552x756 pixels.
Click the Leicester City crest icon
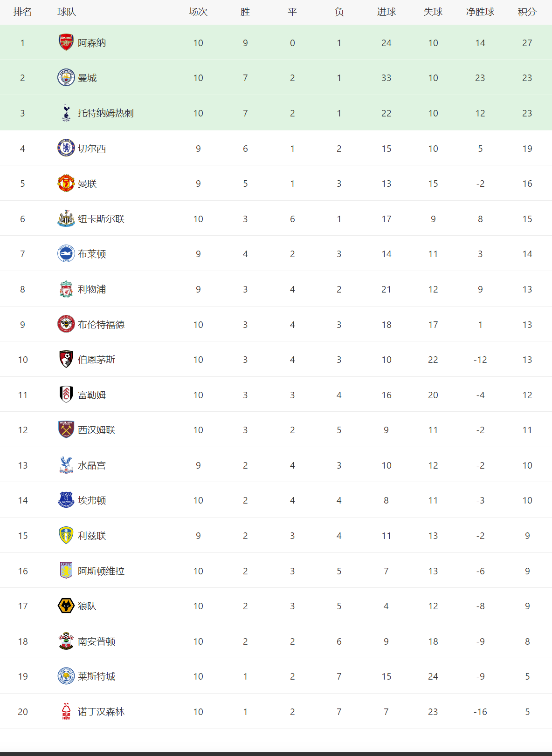pos(66,676)
